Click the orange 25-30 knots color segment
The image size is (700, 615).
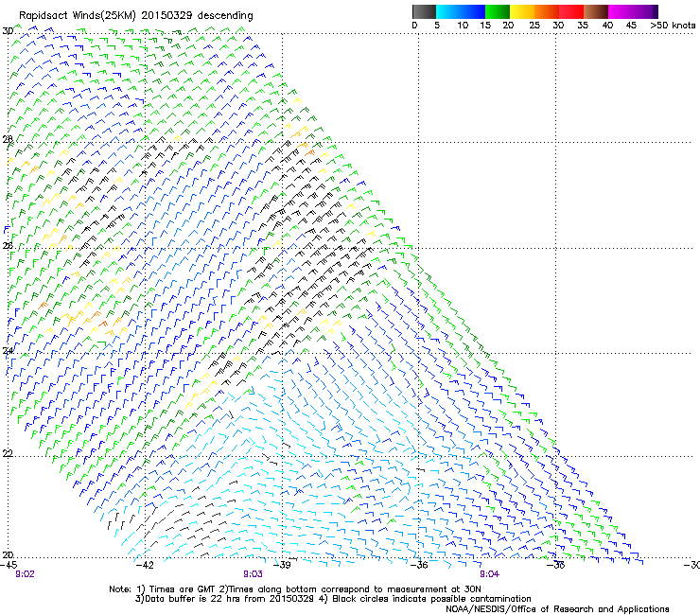click(x=547, y=11)
